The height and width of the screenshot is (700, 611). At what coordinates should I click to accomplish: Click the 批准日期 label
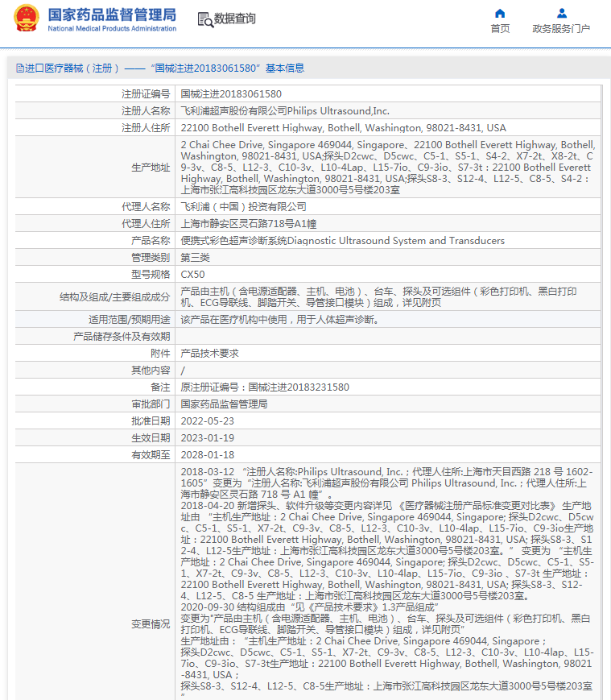(x=151, y=421)
